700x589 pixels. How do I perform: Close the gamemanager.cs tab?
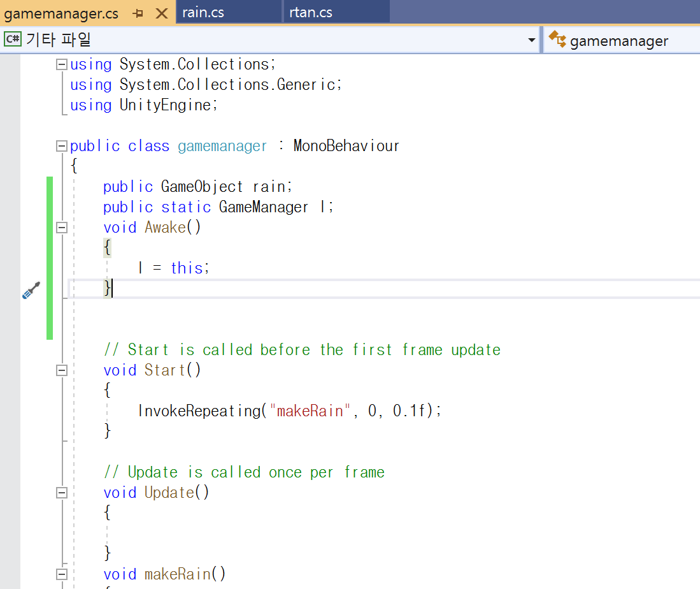[x=162, y=13]
